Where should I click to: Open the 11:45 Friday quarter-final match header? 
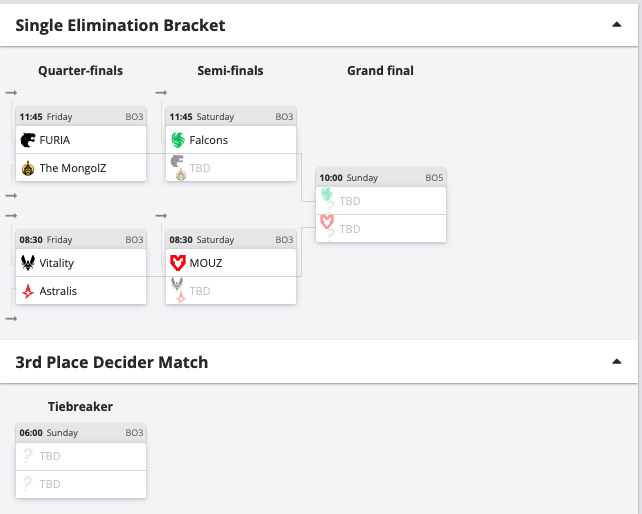click(x=80, y=117)
